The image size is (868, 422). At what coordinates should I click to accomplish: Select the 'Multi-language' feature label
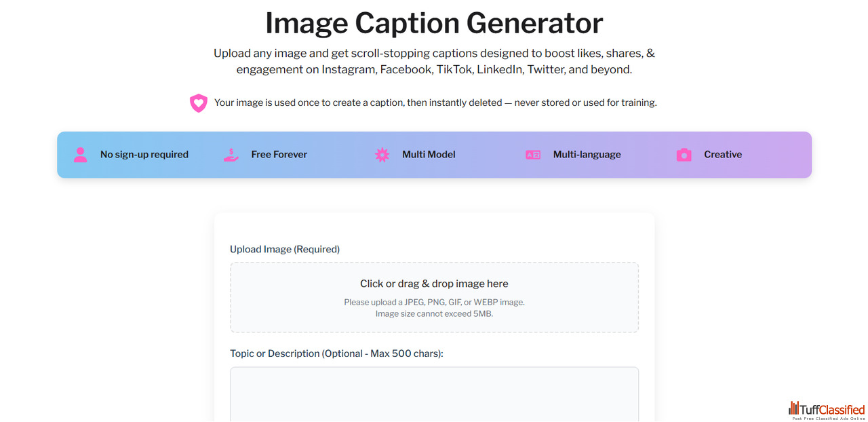point(587,155)
